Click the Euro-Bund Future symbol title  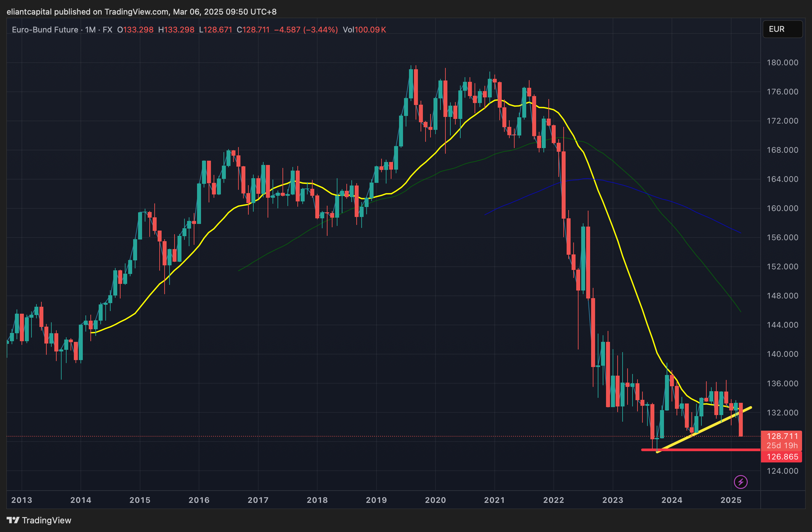(45, 30)
